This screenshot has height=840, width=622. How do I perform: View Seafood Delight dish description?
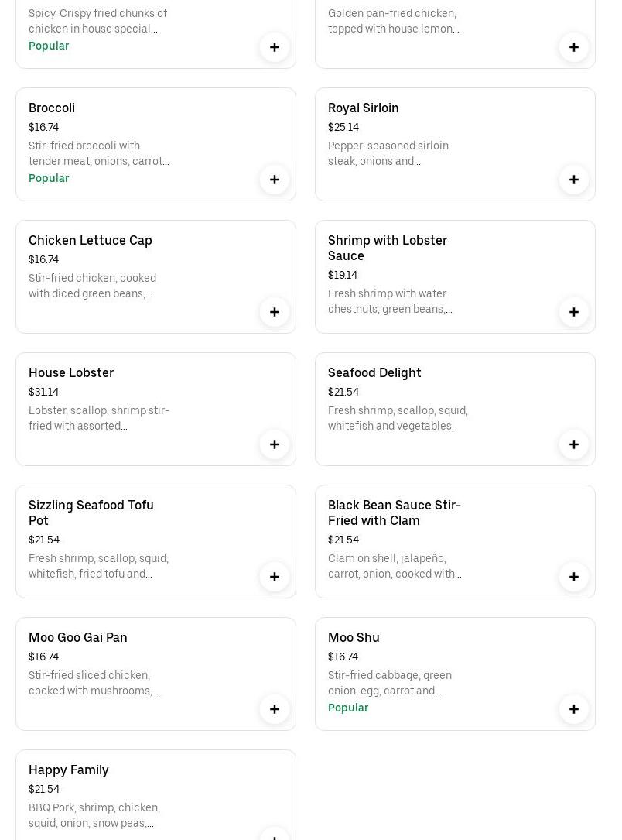pos(398,418)
